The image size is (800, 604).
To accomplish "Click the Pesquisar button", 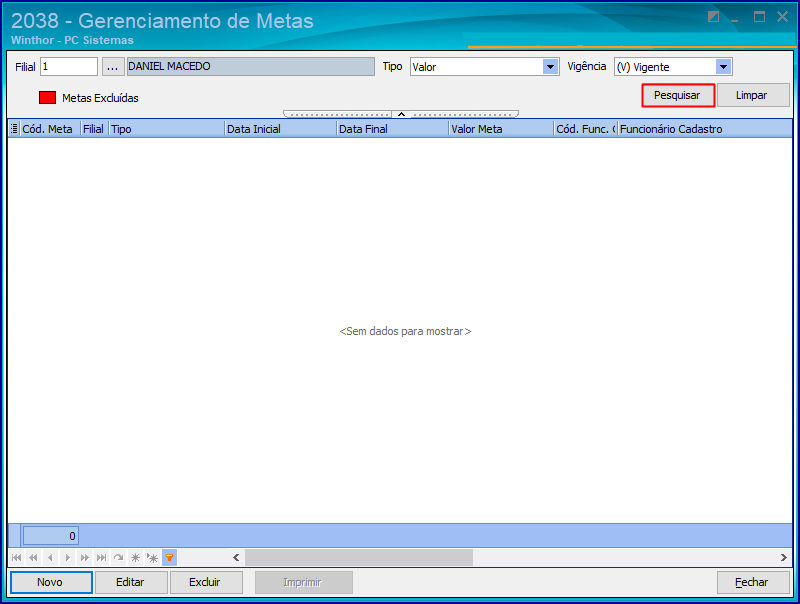I will tap(678, 95).
